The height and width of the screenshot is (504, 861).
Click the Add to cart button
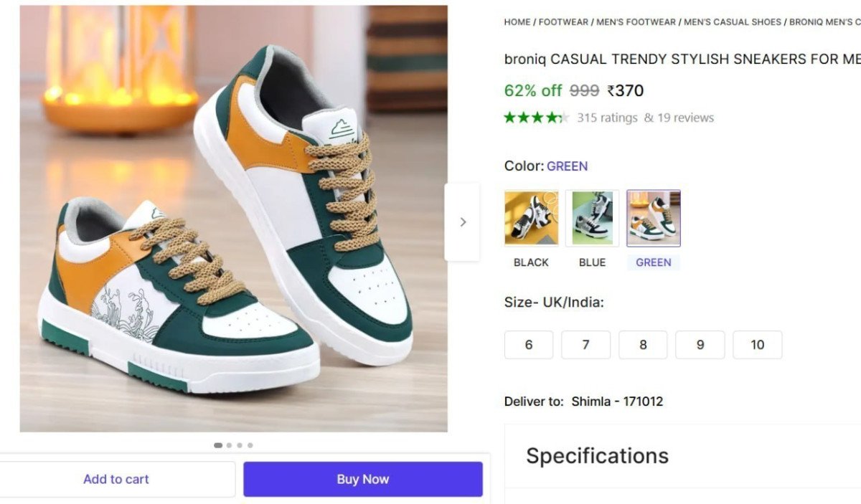click(117, 479)
